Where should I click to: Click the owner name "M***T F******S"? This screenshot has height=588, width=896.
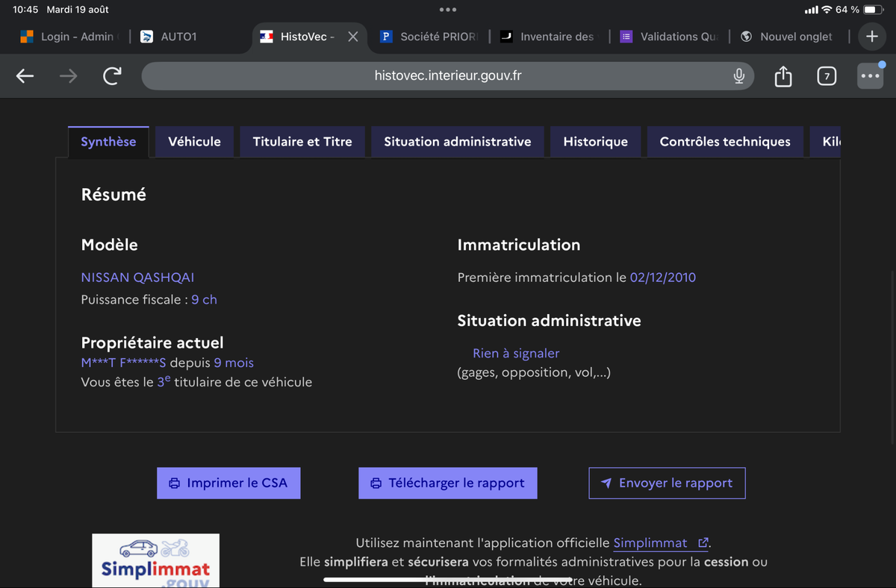click(x=123, y=363)
